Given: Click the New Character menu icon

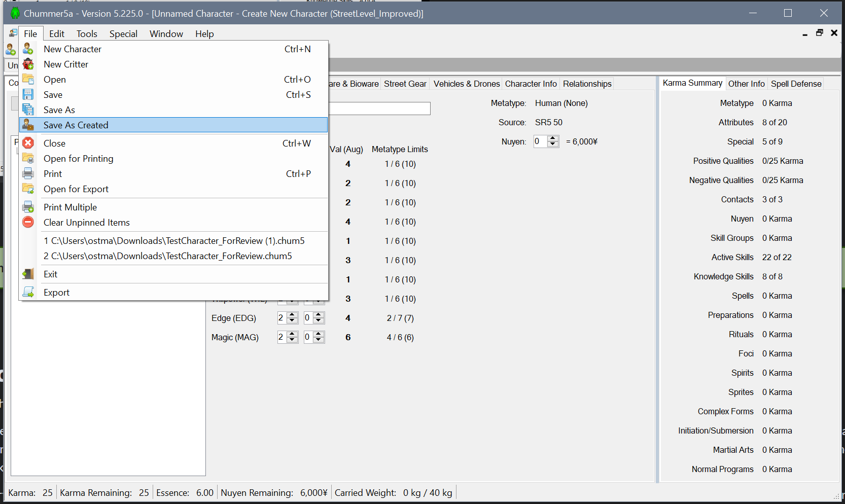Looking at the screenshot, I should tap(28, 49).
